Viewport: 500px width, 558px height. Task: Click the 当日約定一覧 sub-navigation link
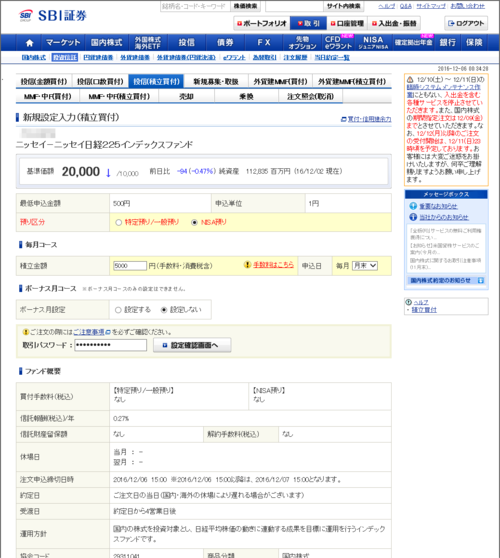tap(332, 57)
